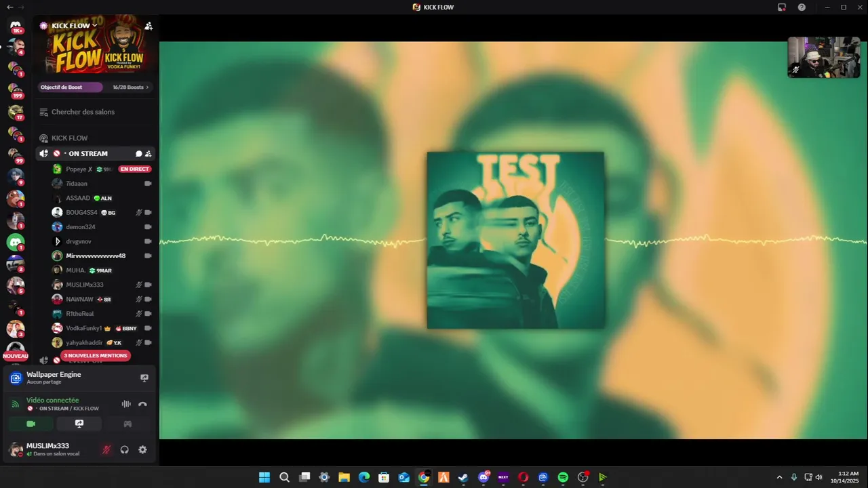Image resolution: width=868 pixels, height=488 pixels.
Task: Open Discord from the taskbar
Action: (x=484, y=477)
